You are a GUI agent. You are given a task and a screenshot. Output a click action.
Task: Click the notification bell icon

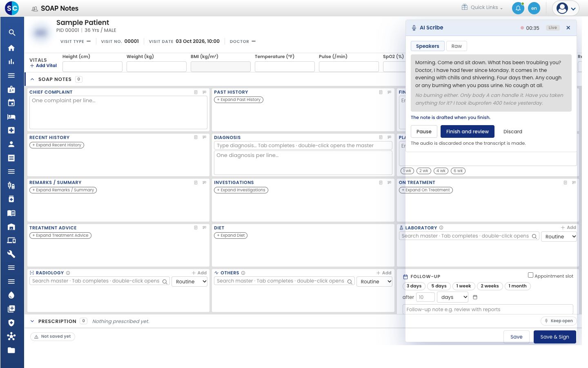518,8
